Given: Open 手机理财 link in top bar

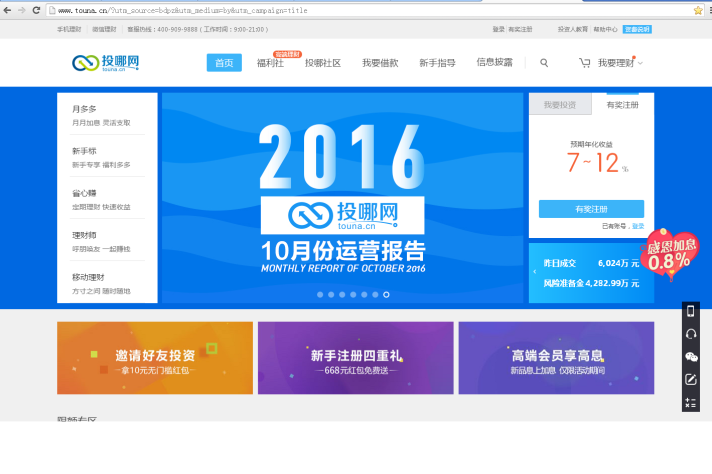Looking at the screenshot, I should coord(69,29).
